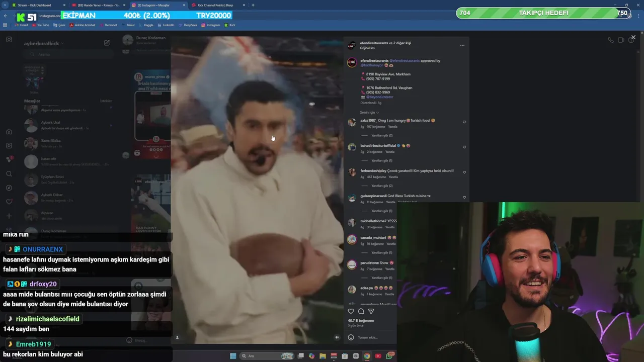Expand replies under pan.detone comment
The height and width of the screenshot is (362, 644).
click(x=382, y=278)
